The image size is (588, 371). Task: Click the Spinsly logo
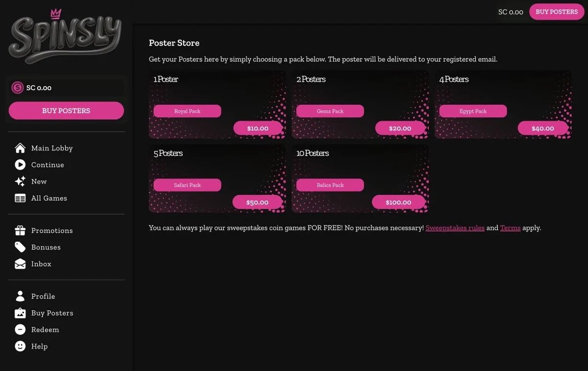65,36
